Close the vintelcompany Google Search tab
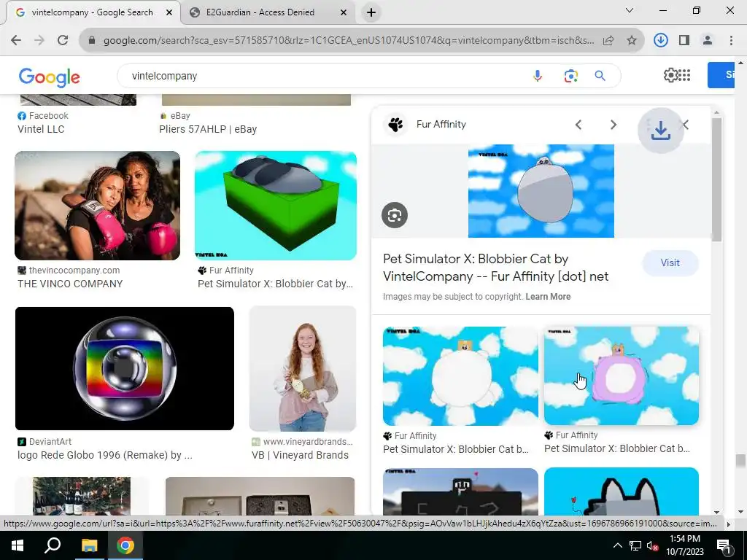This screenshot has height=560, width=747. [169, 13]
